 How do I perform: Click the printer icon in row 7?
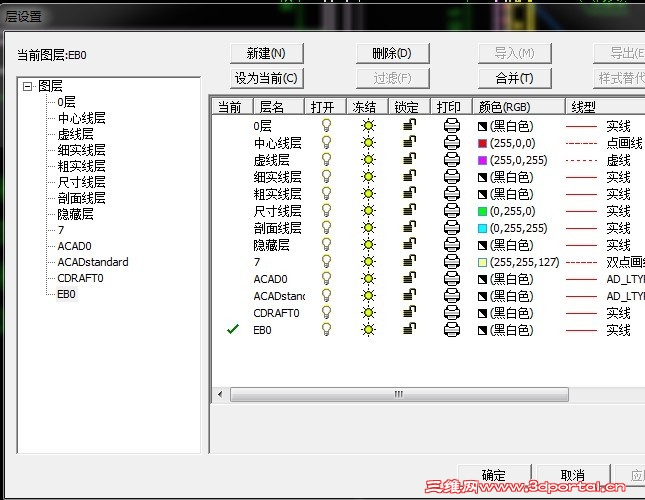coord(452,262)
